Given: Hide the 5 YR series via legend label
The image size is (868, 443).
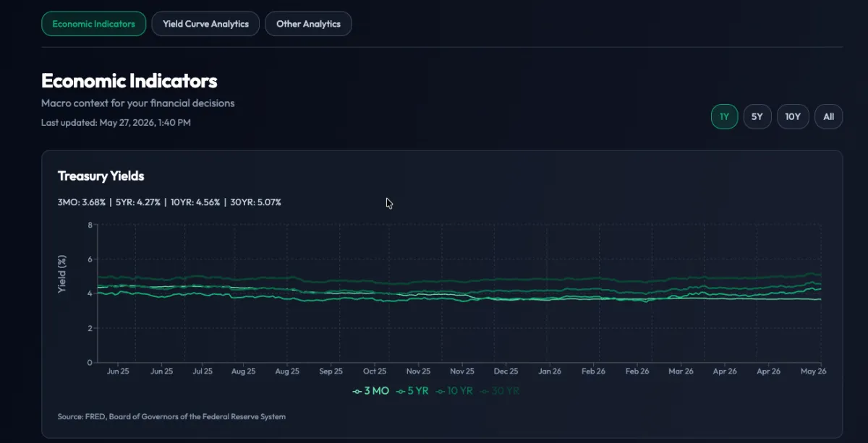Looking at the screenshot, I should coord(419,391).
